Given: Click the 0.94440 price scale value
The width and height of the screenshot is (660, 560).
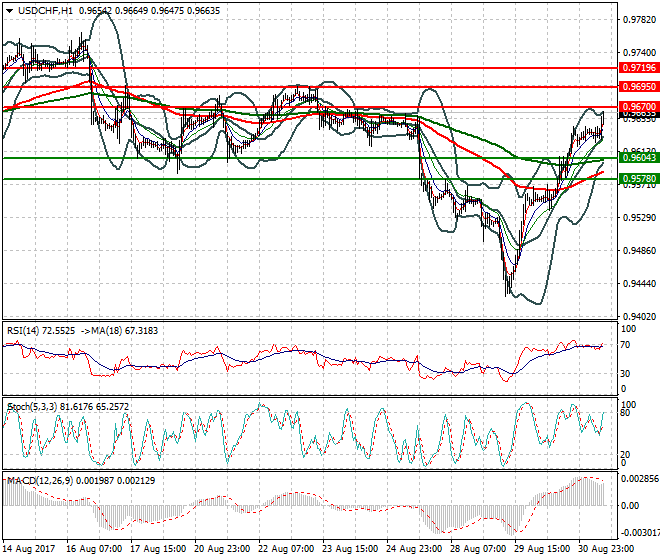Looking at the screenshot, I should point(639,284).
